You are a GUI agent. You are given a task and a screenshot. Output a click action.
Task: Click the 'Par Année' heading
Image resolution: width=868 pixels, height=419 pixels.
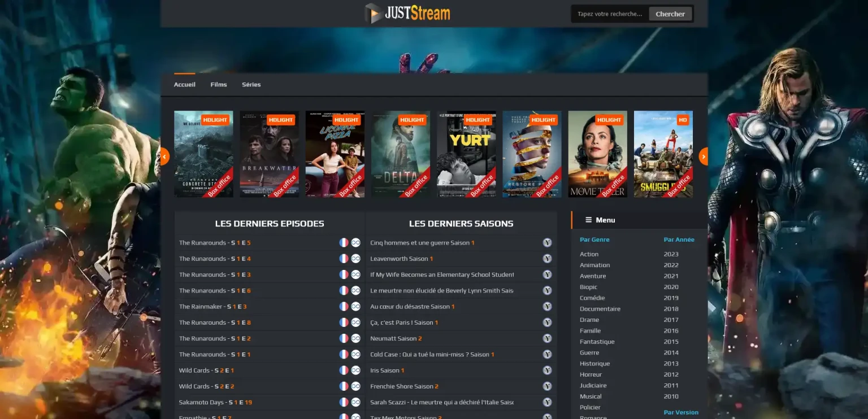click(679, 239)
